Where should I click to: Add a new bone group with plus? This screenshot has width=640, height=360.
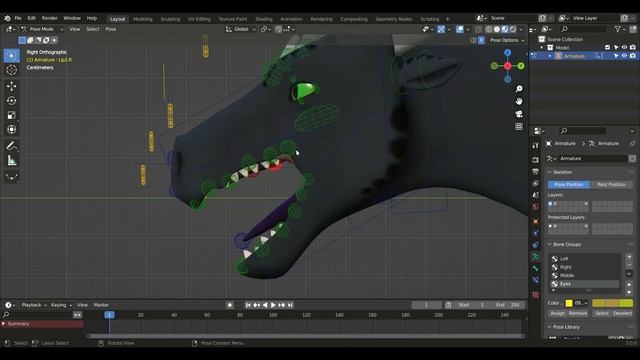click(x=629, y=257)
